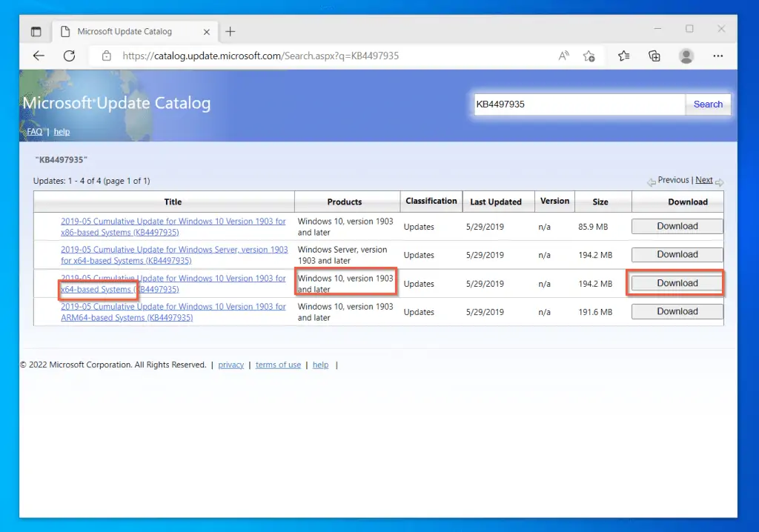This screenshot has height=532, width=759.
Task: Click the address bar URL
Action: click(x=260, y=56)
